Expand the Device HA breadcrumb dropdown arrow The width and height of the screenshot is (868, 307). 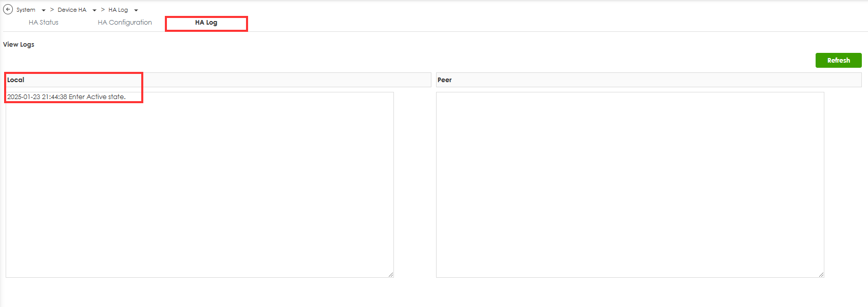click(95, 10)
